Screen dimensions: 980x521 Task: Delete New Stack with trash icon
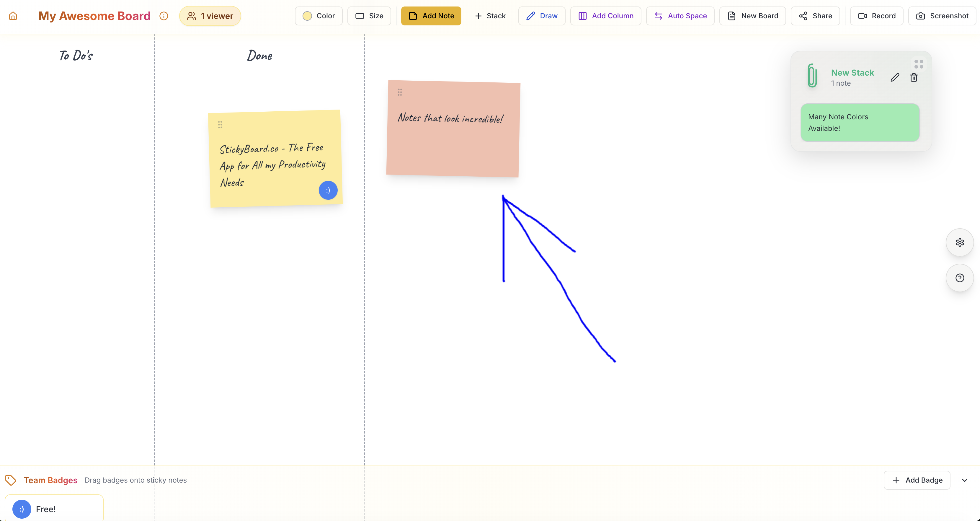click(x=914, y=78)
